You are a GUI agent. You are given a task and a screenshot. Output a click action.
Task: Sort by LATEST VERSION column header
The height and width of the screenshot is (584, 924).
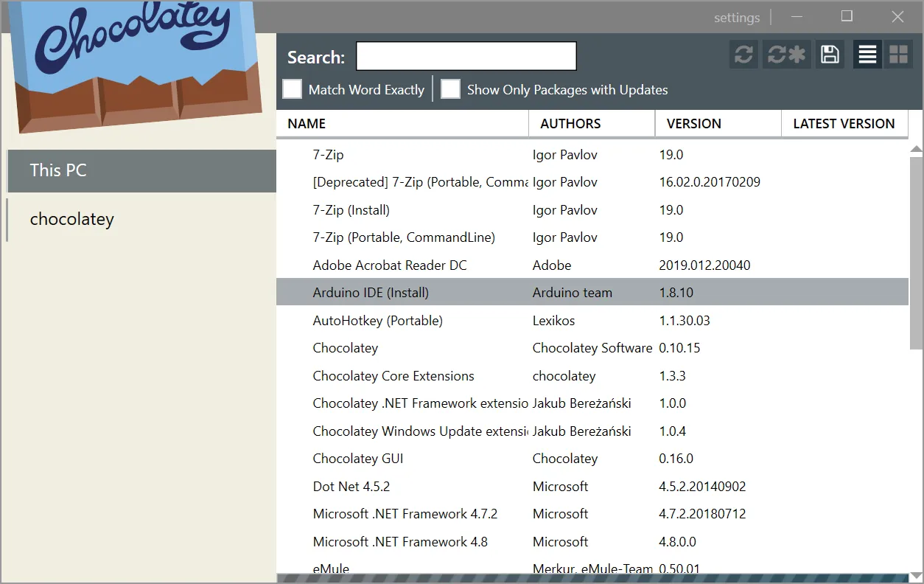[844, 124]
